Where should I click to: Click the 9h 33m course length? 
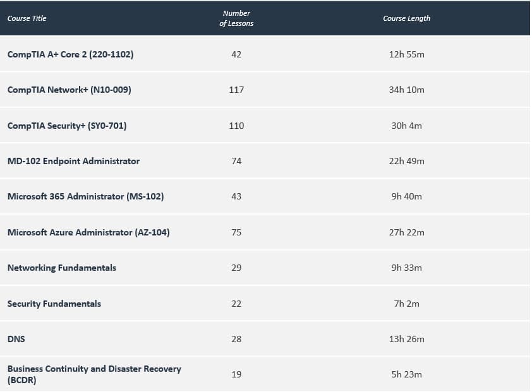point(406,268)
